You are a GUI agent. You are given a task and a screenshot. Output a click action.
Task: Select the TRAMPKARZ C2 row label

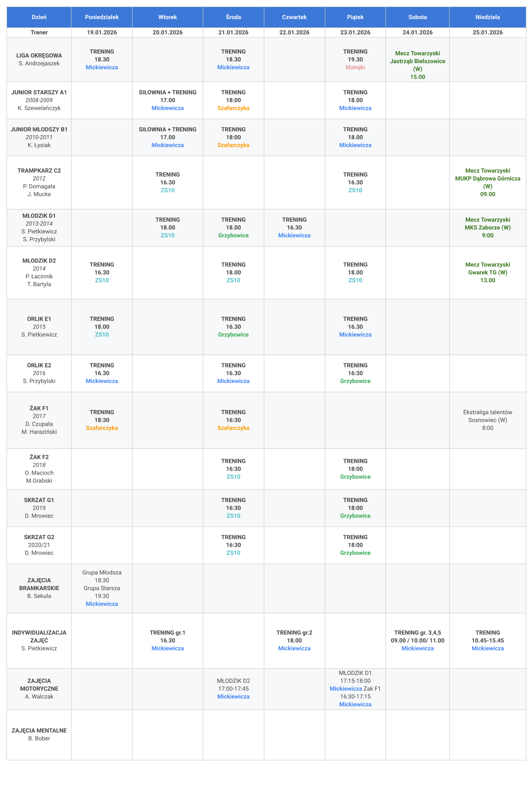point(39,182)
